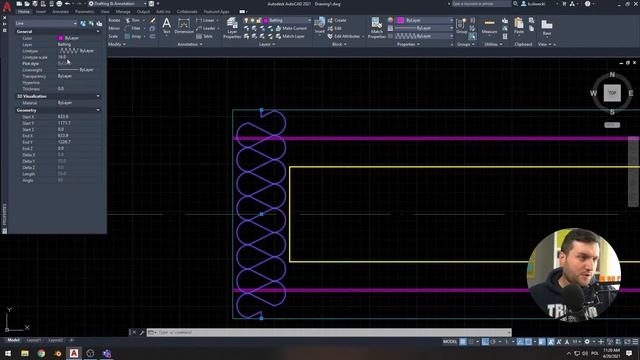The image size is (640, 360).
Task: Select the Dimension tool
Action: click(184, 25)
